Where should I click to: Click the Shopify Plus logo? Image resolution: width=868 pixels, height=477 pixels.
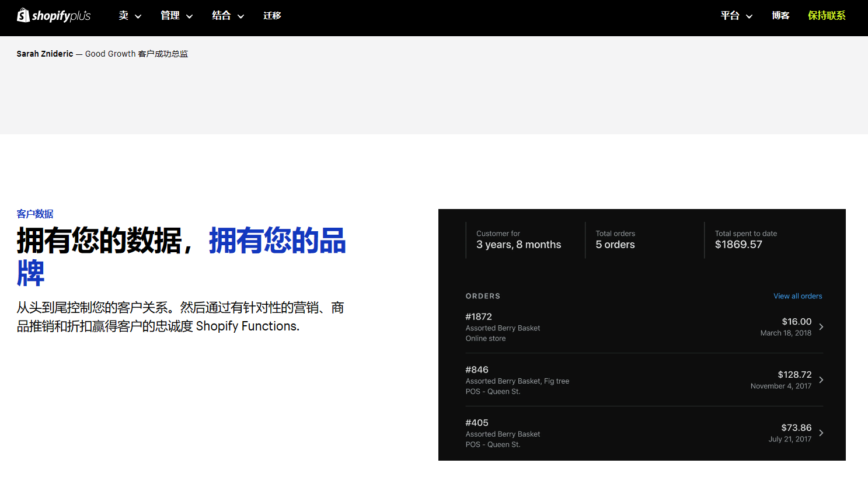pyautogui.click(x=54, y=15)
